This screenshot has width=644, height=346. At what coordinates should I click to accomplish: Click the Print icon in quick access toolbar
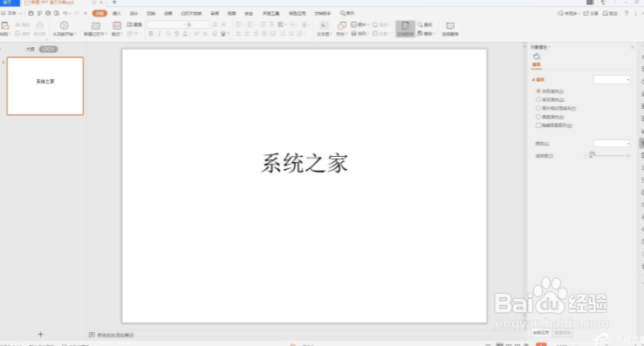pyautogui.click(x=48, y=13)
